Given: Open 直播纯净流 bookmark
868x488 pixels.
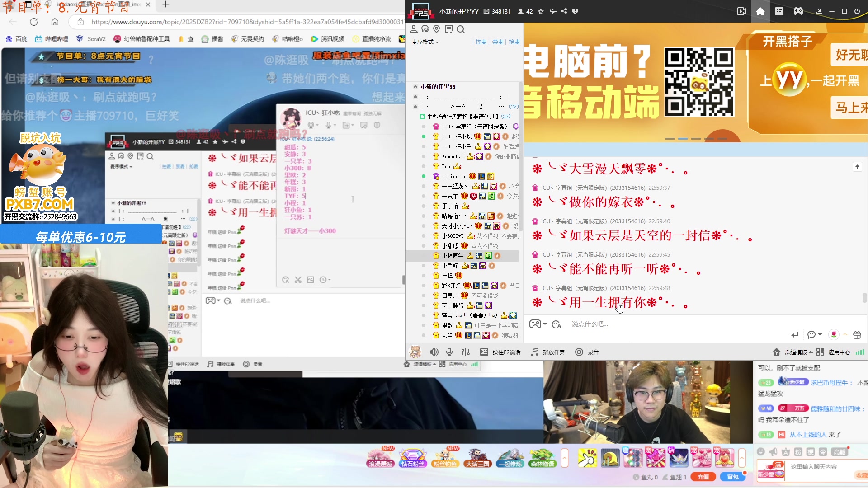Looking at the screenshot, I should [372, 39].
